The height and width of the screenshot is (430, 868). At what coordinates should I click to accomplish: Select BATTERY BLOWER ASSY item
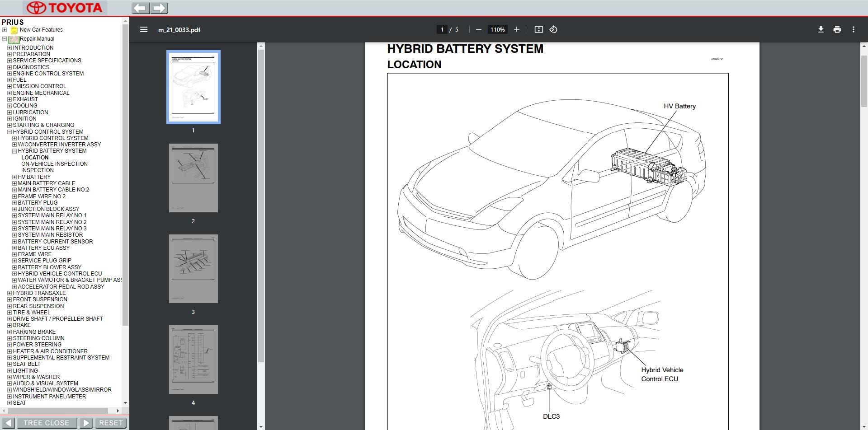click(50, 267)
